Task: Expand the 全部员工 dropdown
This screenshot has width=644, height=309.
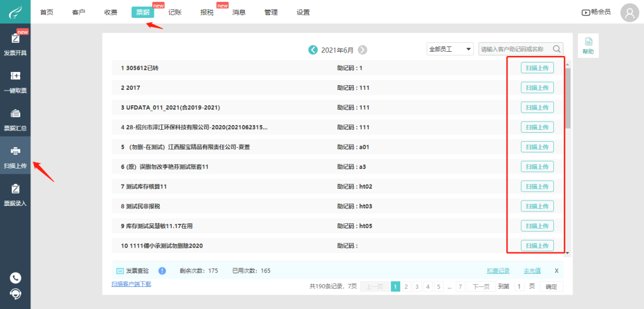Action: point(450,49)
